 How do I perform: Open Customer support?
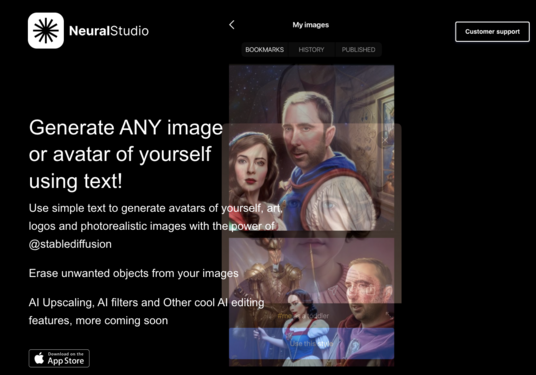point(492,32)
